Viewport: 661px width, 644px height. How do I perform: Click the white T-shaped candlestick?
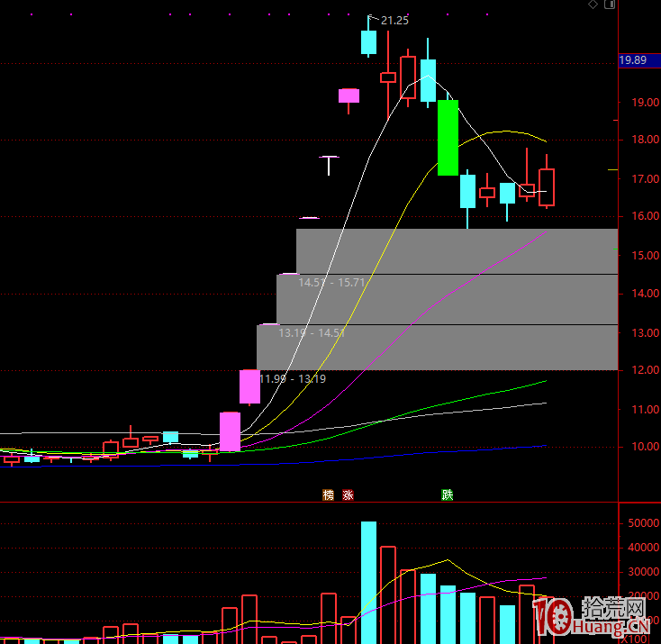click(329, 166)
